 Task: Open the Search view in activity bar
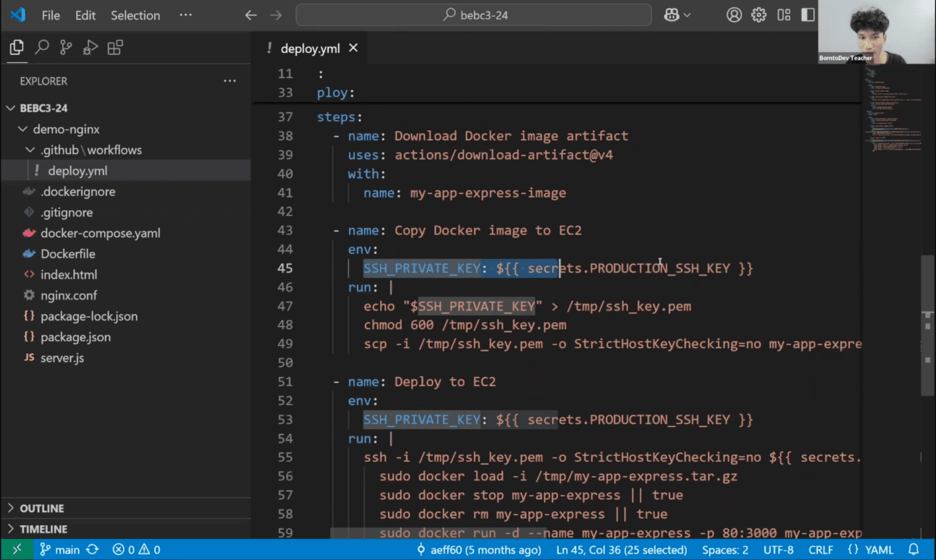pos(42,48)
